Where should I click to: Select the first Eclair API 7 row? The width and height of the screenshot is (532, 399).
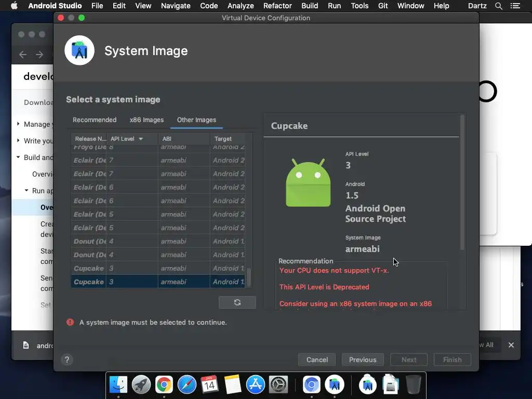point(158,160)
